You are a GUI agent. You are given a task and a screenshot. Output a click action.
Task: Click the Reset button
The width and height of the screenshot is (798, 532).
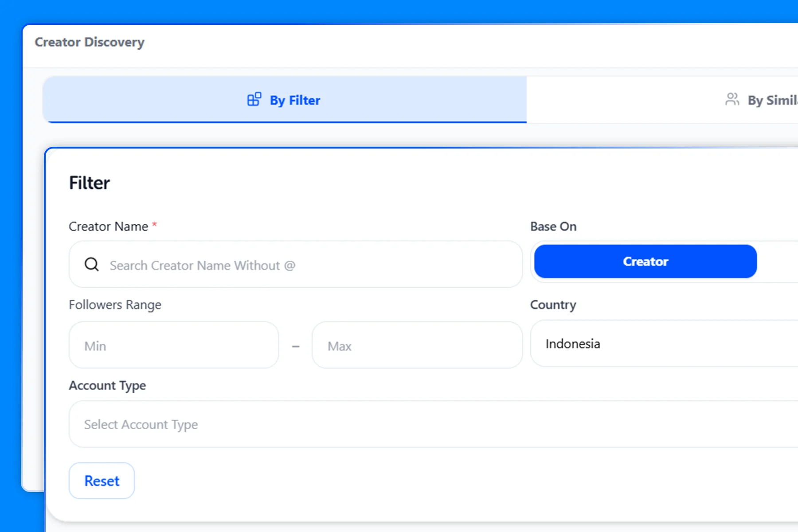(102, 481)
